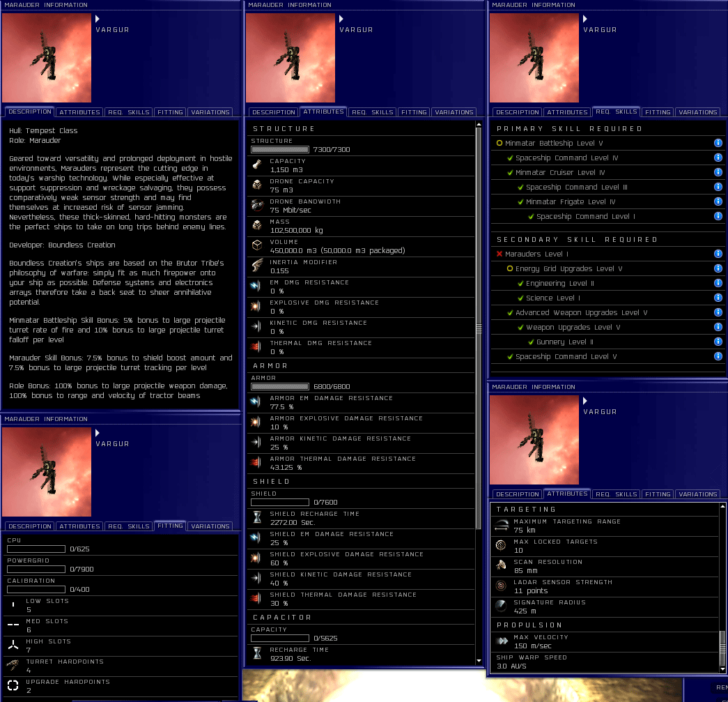Click the white arrow beside Vargur in the req. skills window
728x702 pixels.
(585, 19)
